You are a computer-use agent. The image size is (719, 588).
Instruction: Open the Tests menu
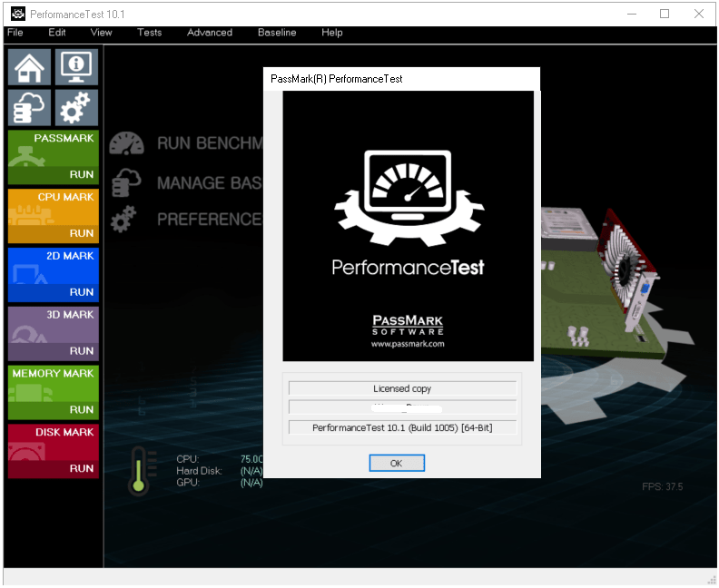coord(150,33)
